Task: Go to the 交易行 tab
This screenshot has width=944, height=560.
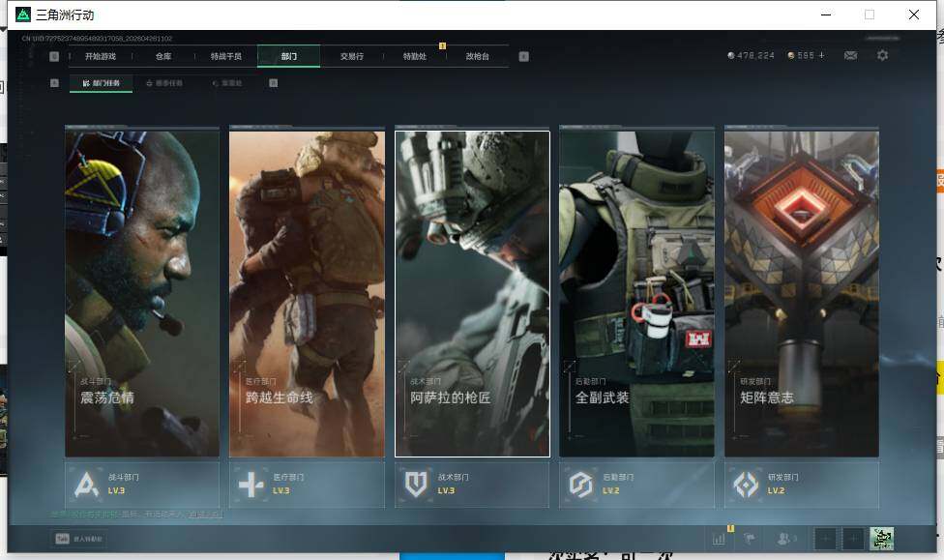Action: (352, 56)
